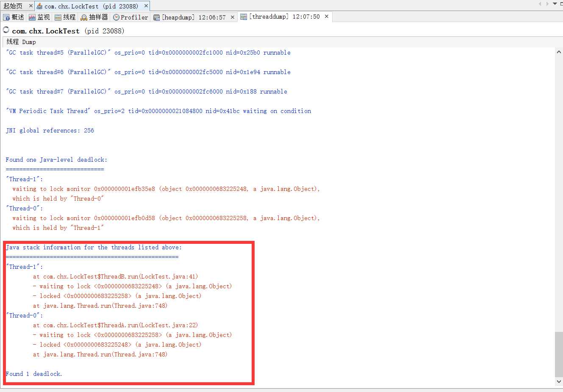Click the loading spinner beside com.chx.LockTest title

click(x=6, y=30)
